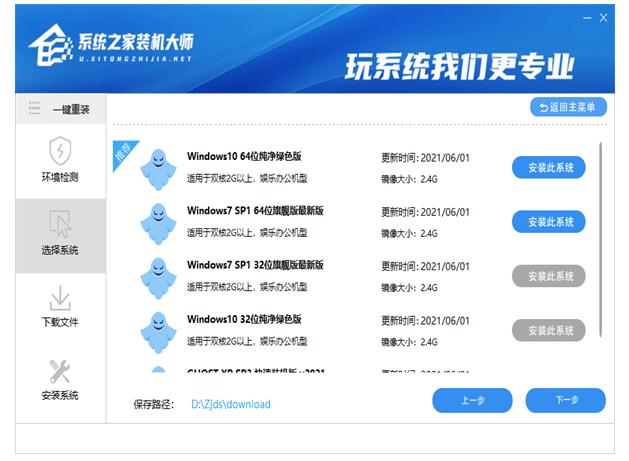629x461 pixels.
Task: Click description under Windows10 64位纯净绿色版
Action: pos(247,178)
